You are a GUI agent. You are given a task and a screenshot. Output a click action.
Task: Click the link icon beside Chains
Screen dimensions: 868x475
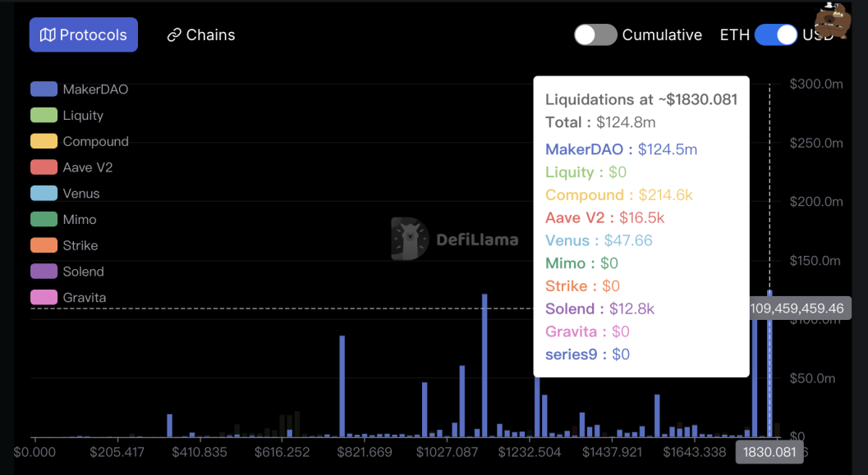(x=173, y=35)
